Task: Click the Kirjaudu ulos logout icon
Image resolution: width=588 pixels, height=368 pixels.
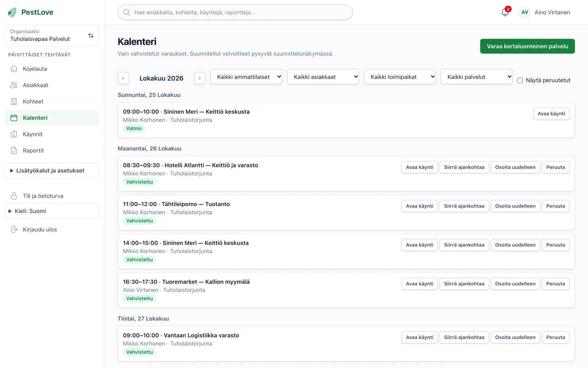Action: [14, 229]
